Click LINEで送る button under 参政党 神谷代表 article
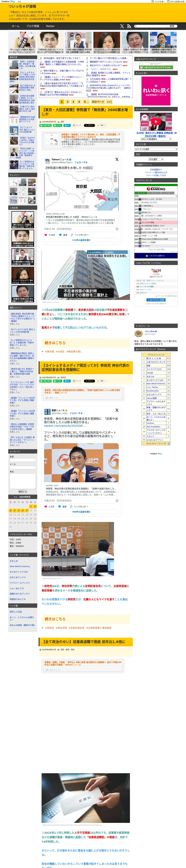 click(46, 381)
